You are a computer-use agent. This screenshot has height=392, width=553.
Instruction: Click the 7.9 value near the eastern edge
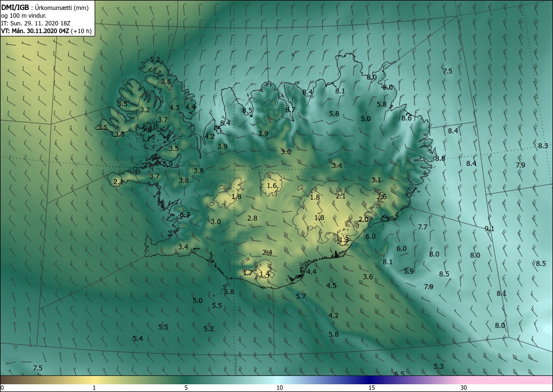520,165
